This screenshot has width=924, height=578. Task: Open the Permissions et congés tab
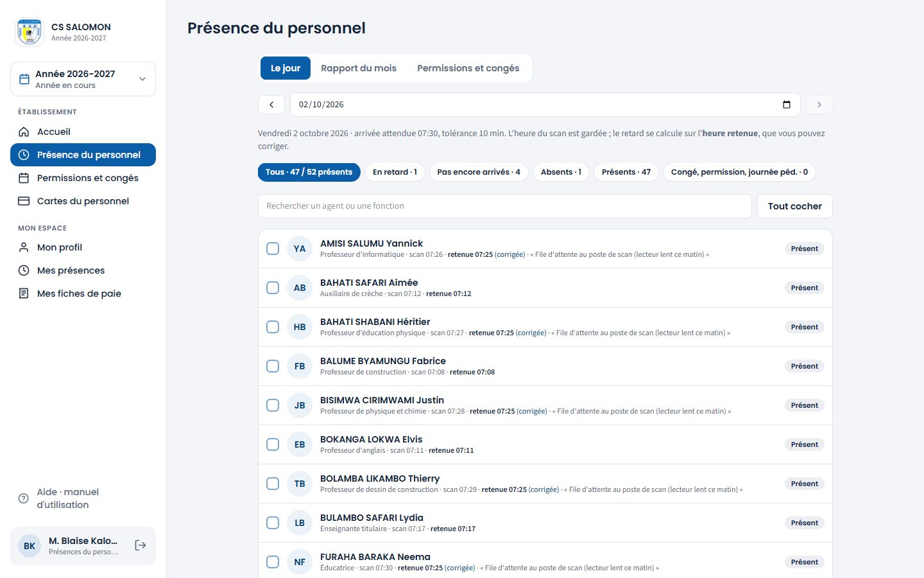tap(468, 68)
